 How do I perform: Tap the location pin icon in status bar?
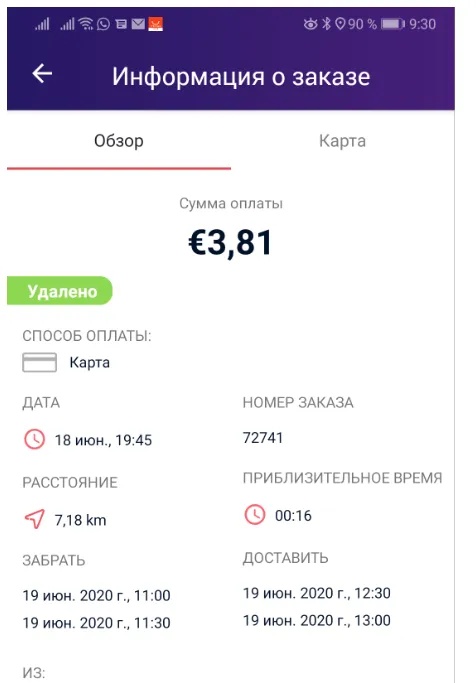pos(340,24)
